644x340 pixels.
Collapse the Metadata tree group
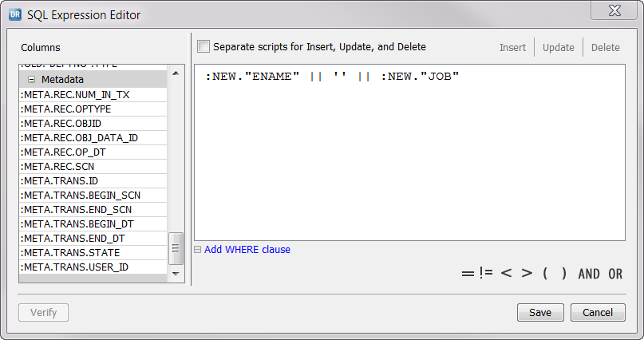point(32,80)
